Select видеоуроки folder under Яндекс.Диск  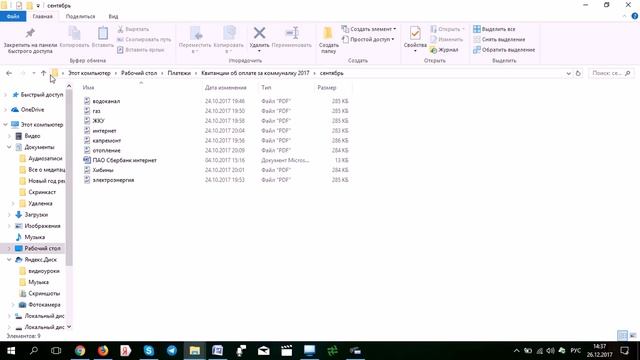[x=44, y=271]
